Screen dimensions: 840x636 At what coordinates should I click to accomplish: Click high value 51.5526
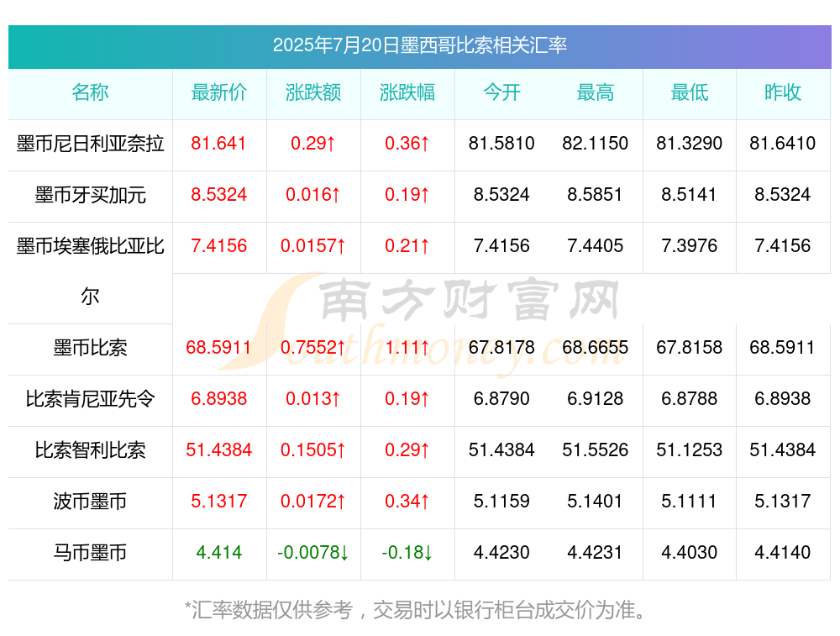pyautogui.click(x=596, y=450)
